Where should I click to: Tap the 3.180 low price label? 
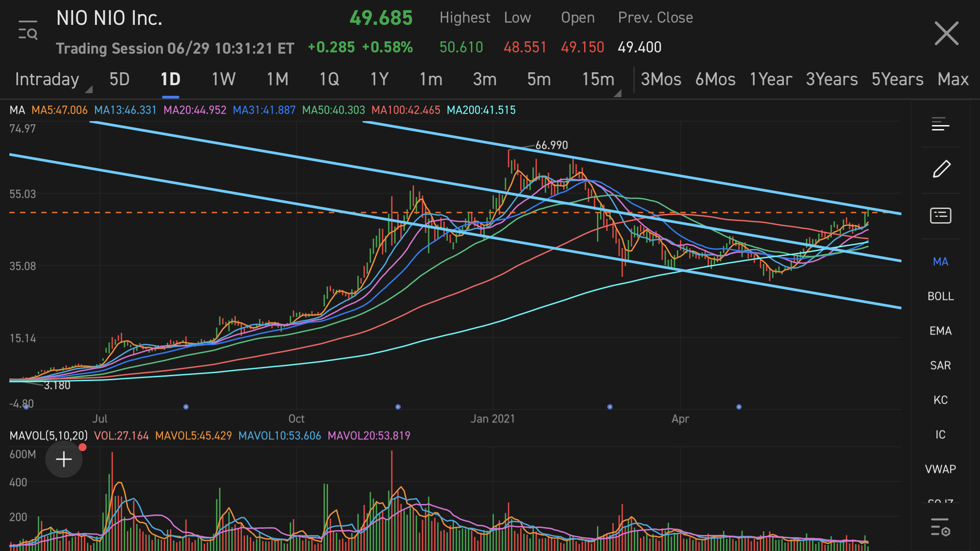click(57, 385)
